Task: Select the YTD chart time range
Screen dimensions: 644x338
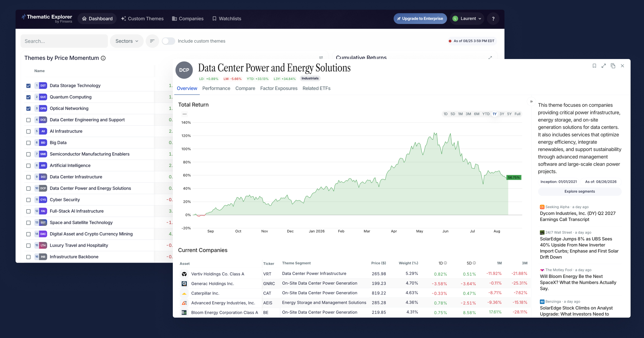Action: tap(486, 114)
